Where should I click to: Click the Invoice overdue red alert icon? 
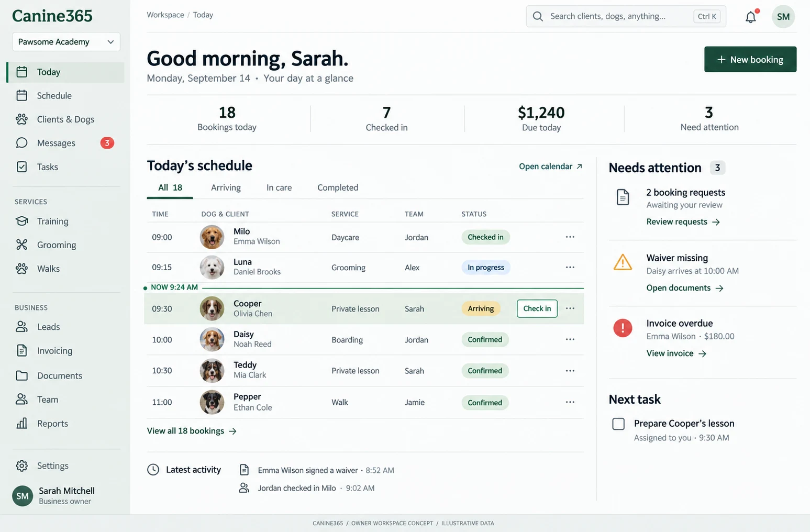(623, 328)
